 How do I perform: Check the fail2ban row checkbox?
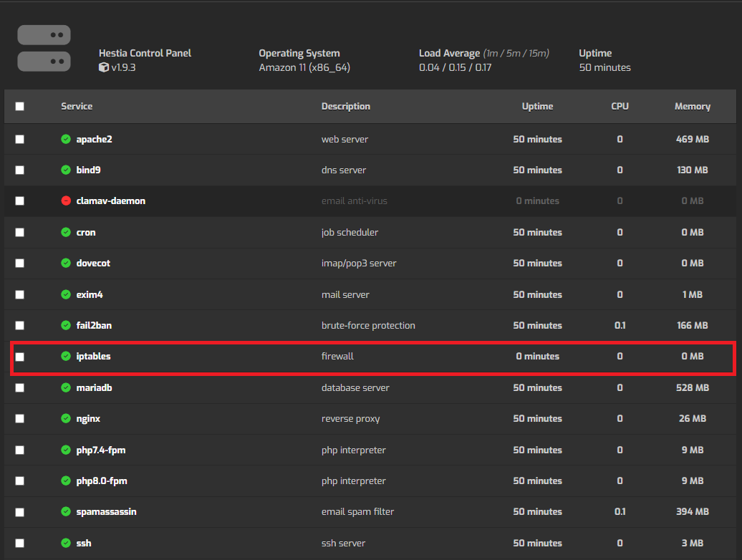[19, 325]
